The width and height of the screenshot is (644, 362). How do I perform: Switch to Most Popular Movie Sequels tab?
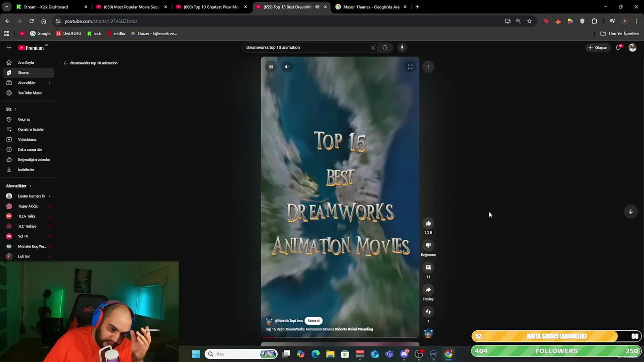[x=131, y=7]
